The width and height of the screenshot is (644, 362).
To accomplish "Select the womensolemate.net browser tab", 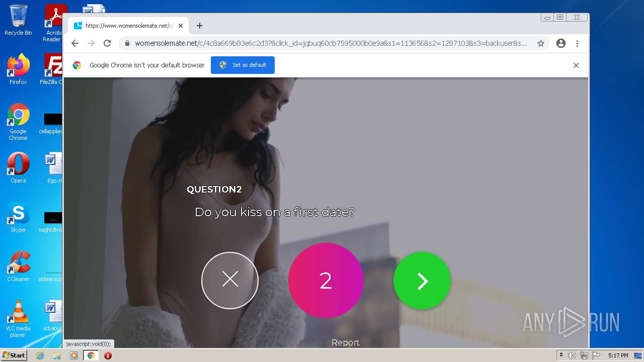I will pyautogui.click(x=128, y=26).
